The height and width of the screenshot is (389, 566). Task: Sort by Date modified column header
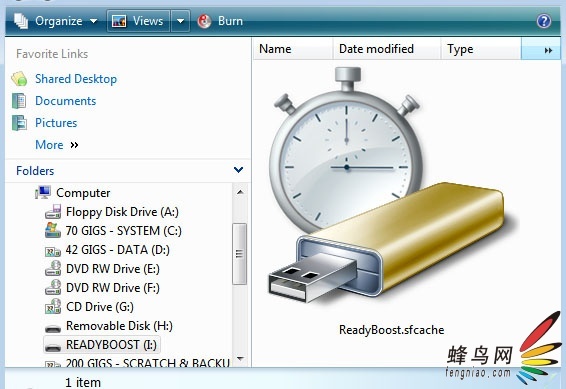point(386,49)
